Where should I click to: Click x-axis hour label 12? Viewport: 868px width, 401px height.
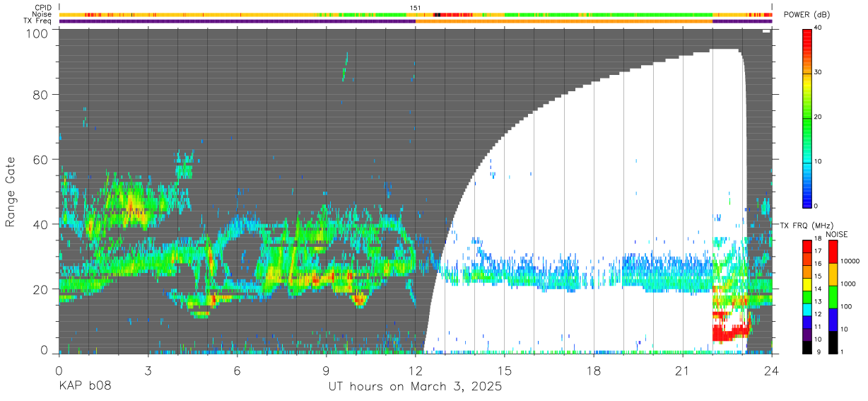415,371
